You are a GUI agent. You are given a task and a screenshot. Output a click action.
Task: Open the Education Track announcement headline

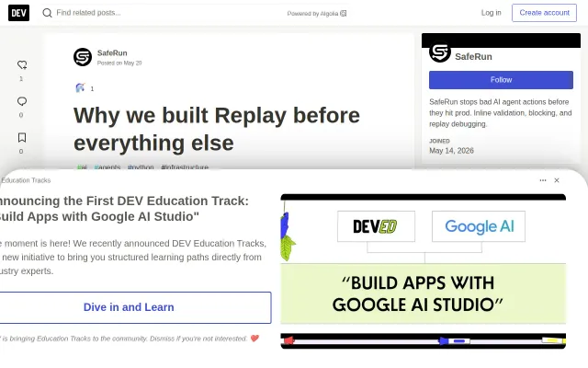[124, 209]
